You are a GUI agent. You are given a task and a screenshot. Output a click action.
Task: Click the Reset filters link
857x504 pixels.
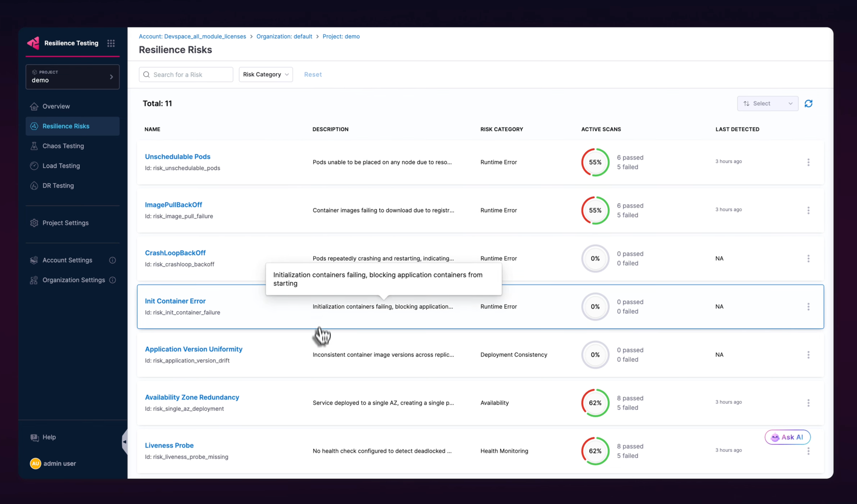[x=313, y=74]
